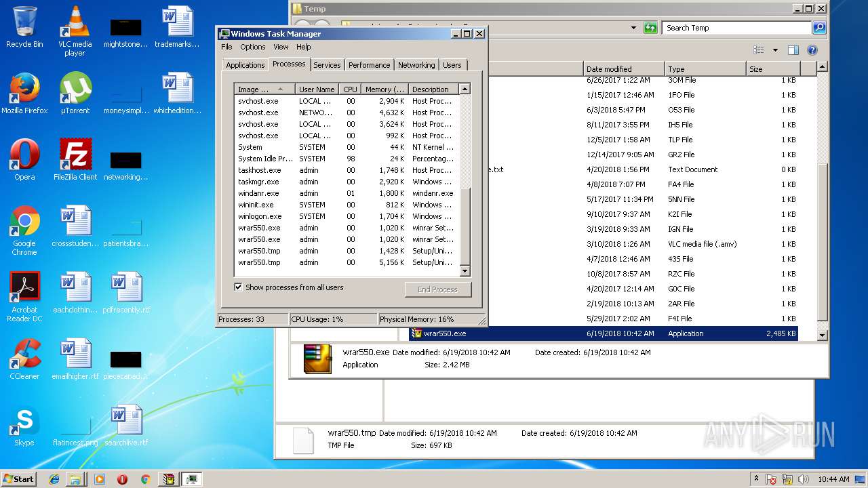The height and width of the screenshot is (488, 868).
Task: Open Mozilla Firefox desktop shortcut
Action: (x=24, y=94)
